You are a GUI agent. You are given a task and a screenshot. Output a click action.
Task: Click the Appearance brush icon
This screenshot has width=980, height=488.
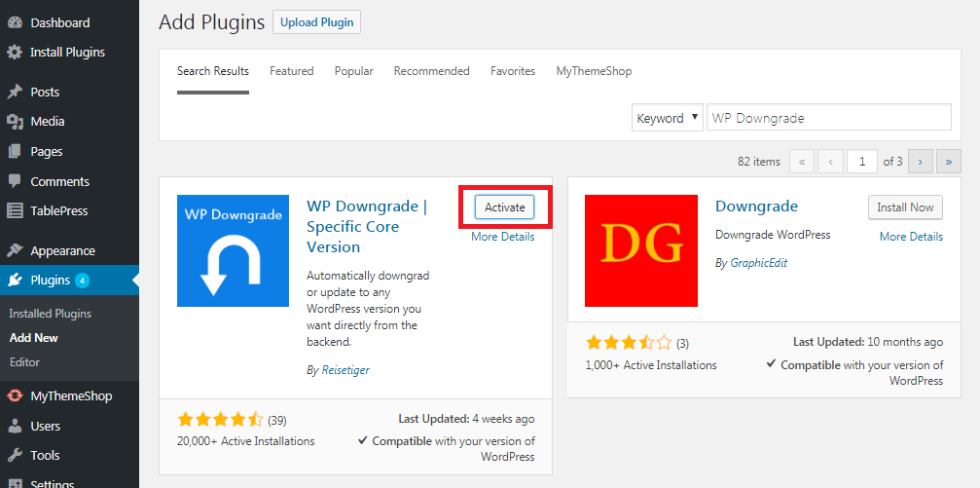[15, 251]
